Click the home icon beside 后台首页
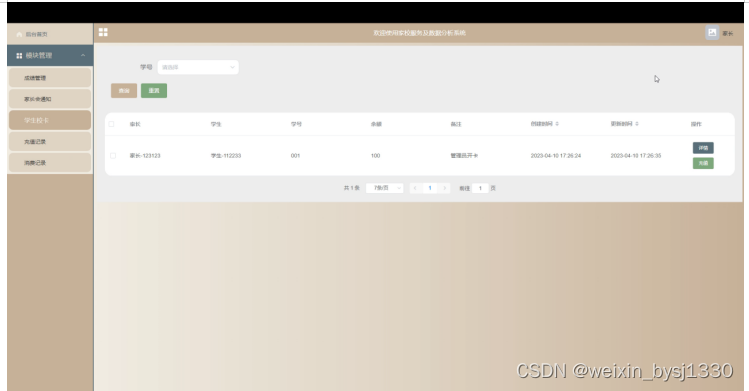The height and width of the screenshot is (391, 749). coord(19,34)
